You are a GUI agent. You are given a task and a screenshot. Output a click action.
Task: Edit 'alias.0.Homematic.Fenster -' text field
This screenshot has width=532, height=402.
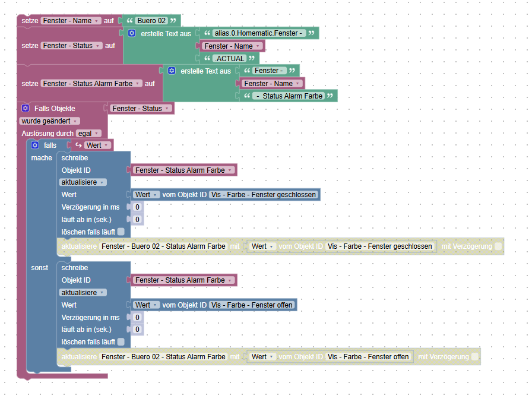point(259,33)
